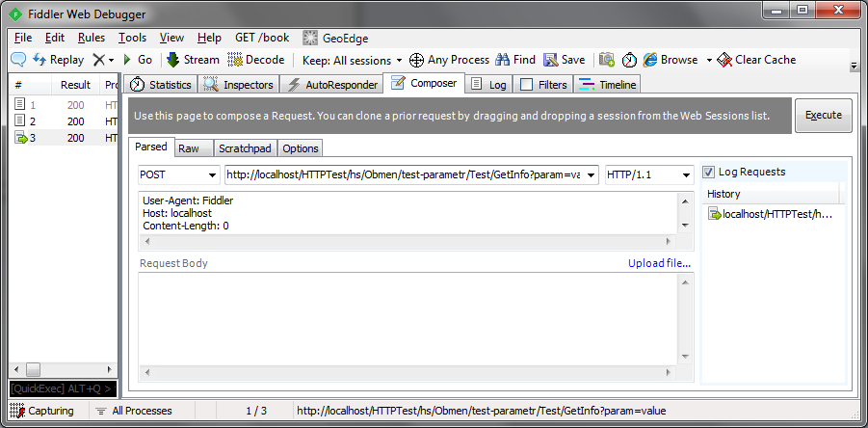Toggle Capturing in the status bar
The height and width of the screenshot is (428, 868).
click(x=43, y=411)
